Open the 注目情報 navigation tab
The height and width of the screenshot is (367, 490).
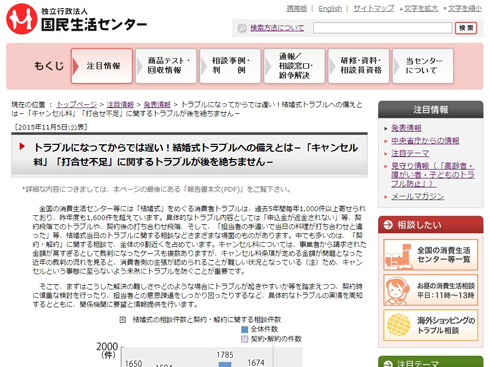point(102,66)
